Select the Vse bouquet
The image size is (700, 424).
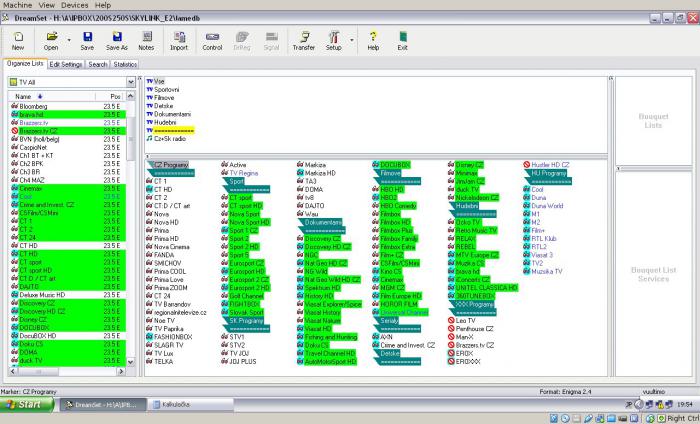[x=156, y=81]
